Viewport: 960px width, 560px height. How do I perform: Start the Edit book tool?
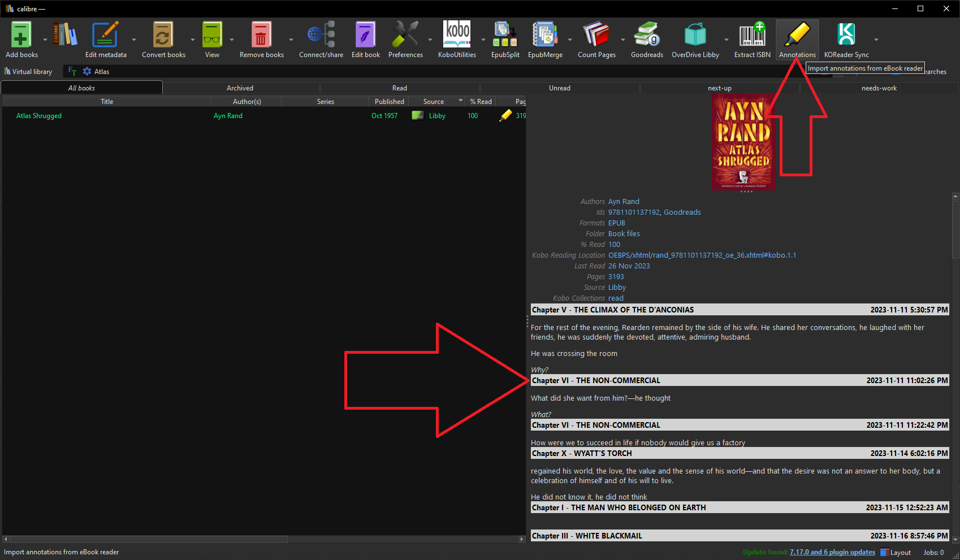(365, 35)
